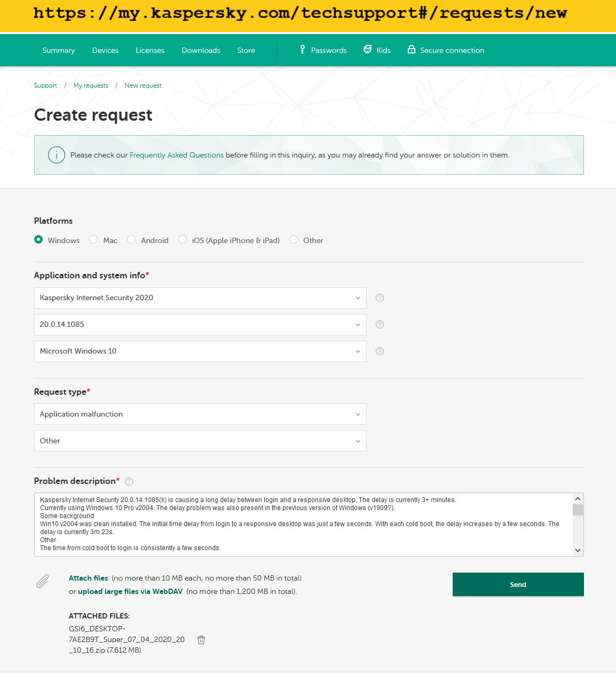Viewport: 616px width, 673px height.
Task: Click the New request breadcrumb link
Action: (143, 85)
